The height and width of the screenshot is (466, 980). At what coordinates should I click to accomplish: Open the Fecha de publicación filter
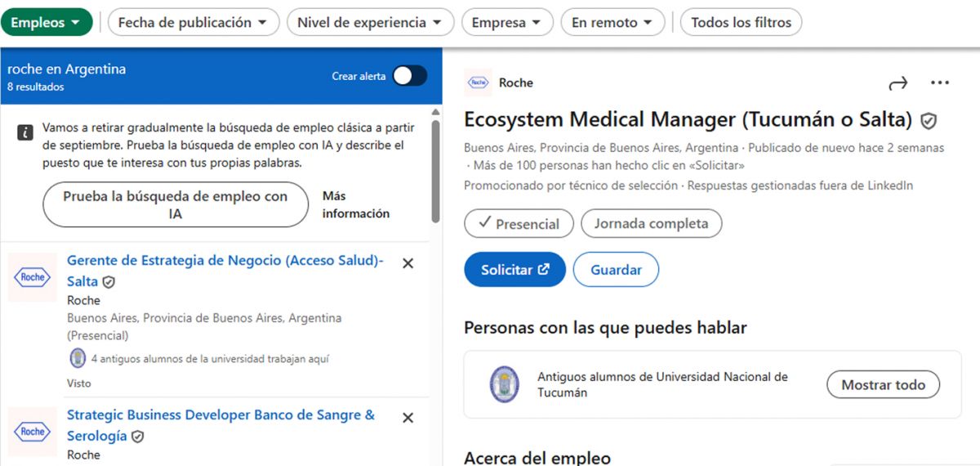click(193, 23)
